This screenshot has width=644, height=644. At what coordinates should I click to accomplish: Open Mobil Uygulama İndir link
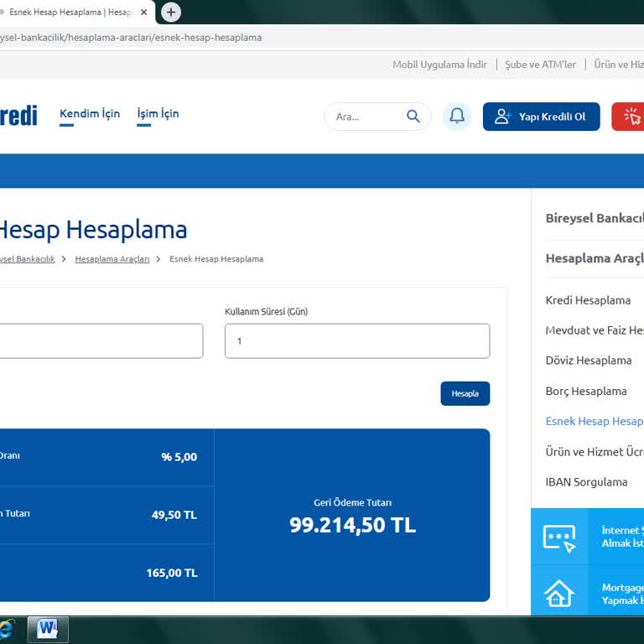tap(439, 65)
